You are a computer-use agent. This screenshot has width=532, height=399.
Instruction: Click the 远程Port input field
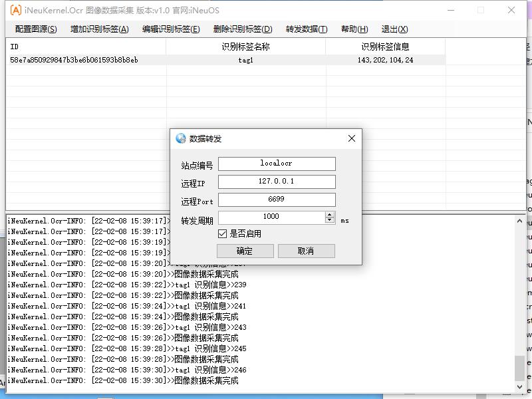pos(277,199)
